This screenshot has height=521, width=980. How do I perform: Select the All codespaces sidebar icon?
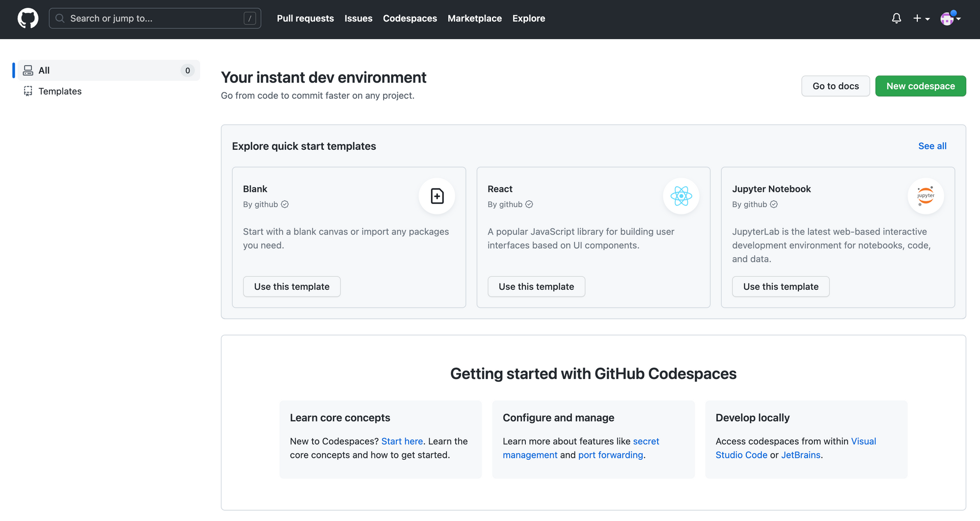click(x=28, y=70)
